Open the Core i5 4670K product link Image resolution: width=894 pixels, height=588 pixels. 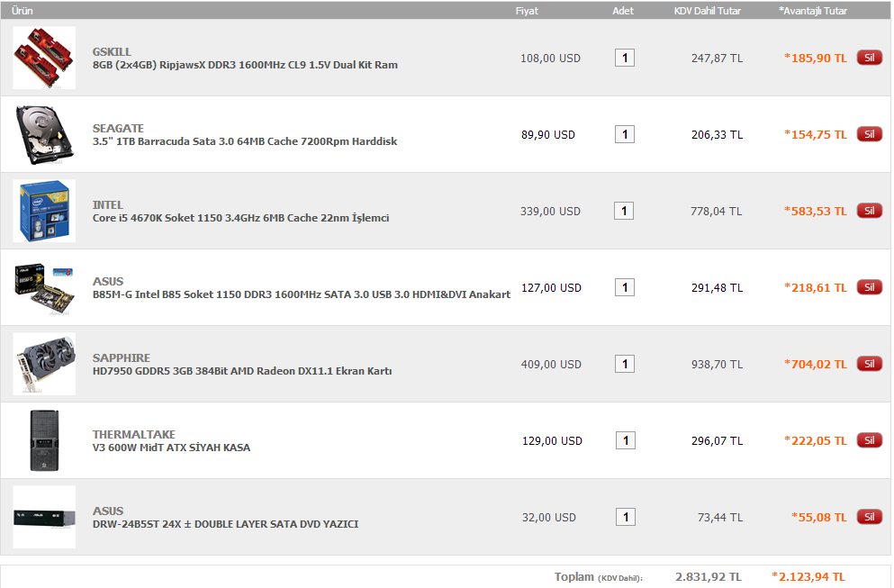click(240, 218)
